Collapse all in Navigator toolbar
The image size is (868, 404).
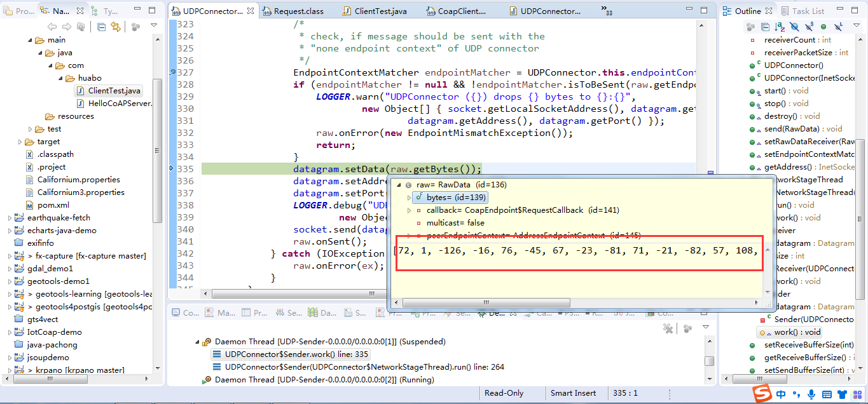pyautogui.click(x=102, y=27)
